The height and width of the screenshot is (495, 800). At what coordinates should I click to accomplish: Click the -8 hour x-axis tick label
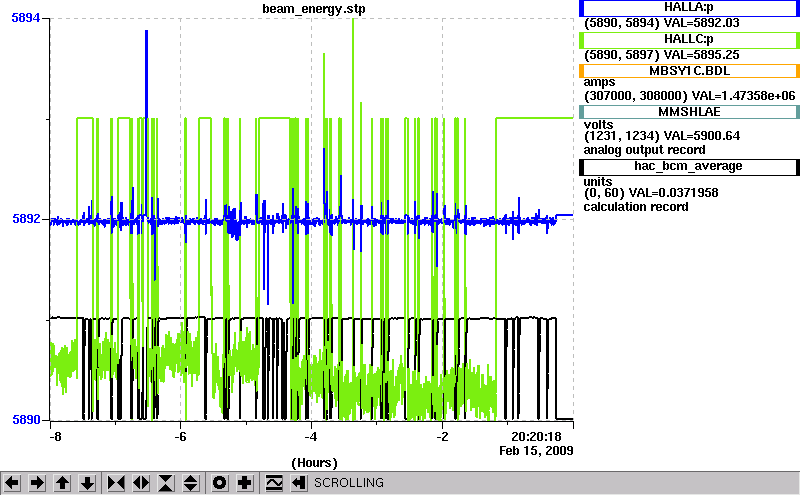(x=55, y=437)
